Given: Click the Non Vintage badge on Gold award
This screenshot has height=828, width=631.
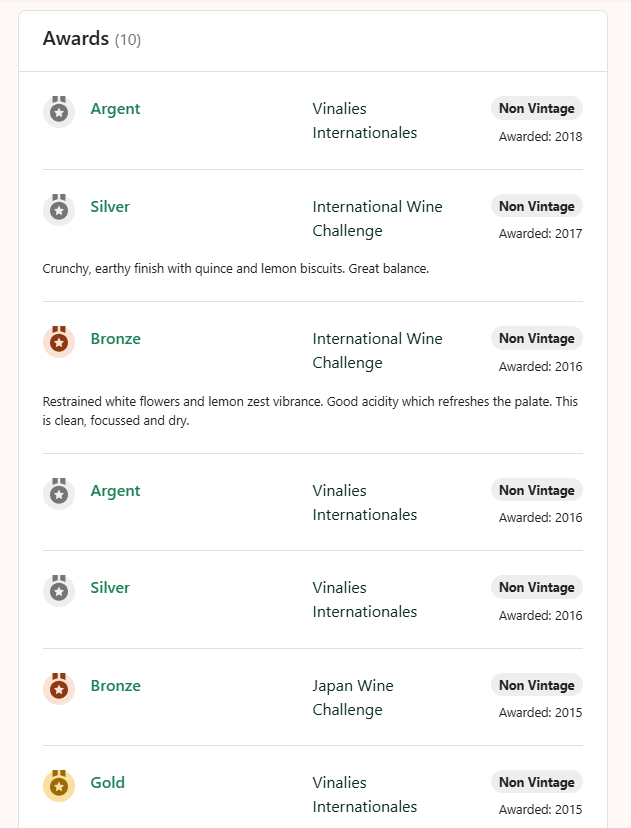Looking at the screenshot, I should (x=537, y=782).
